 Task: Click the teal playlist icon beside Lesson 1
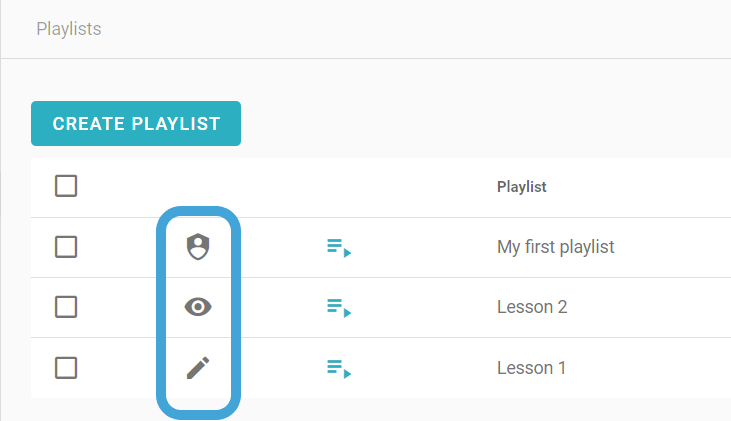[x=339, y=369]
